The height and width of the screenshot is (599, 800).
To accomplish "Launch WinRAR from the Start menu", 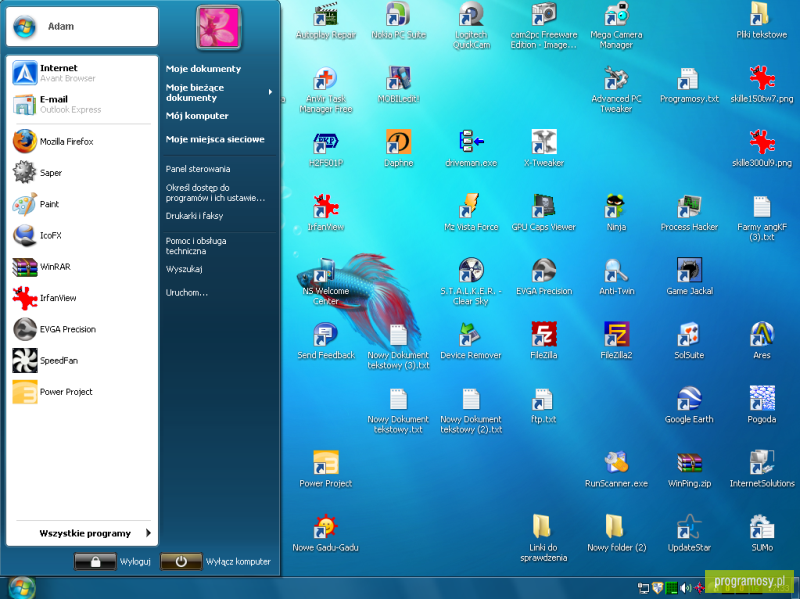I will 82,266.
